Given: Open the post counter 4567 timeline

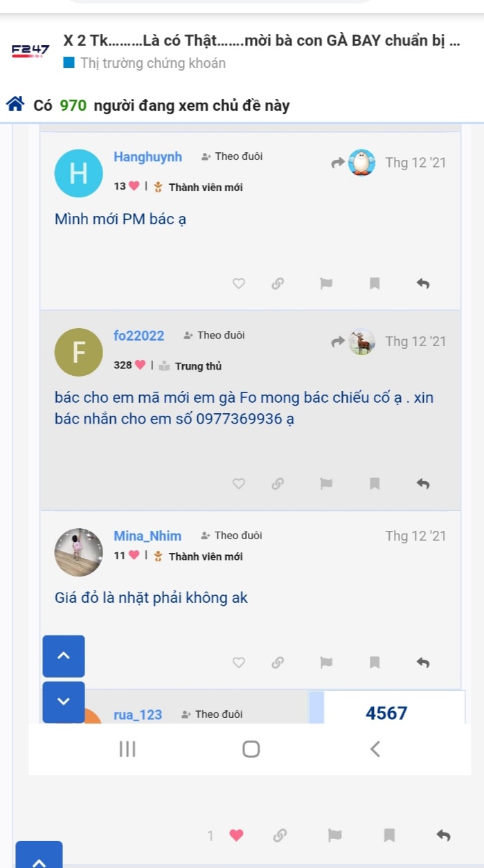Looking at the screenshot, I should tap(386, 713).
